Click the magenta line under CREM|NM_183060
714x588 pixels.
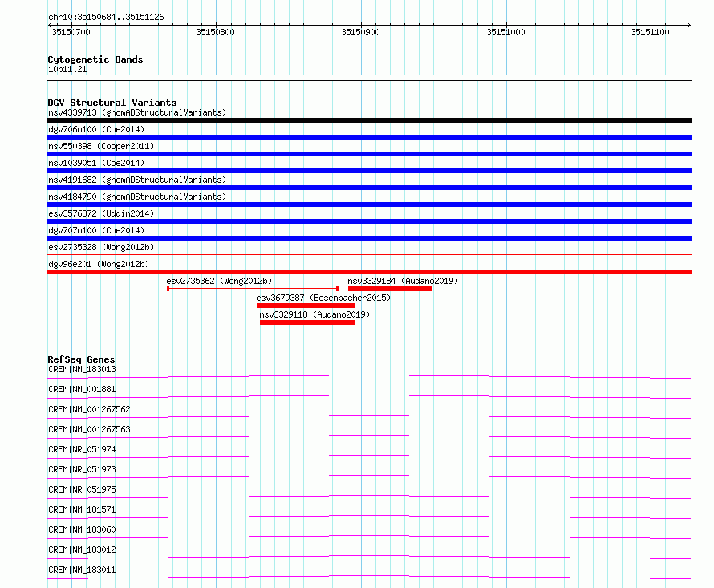(x=369, y=537)
